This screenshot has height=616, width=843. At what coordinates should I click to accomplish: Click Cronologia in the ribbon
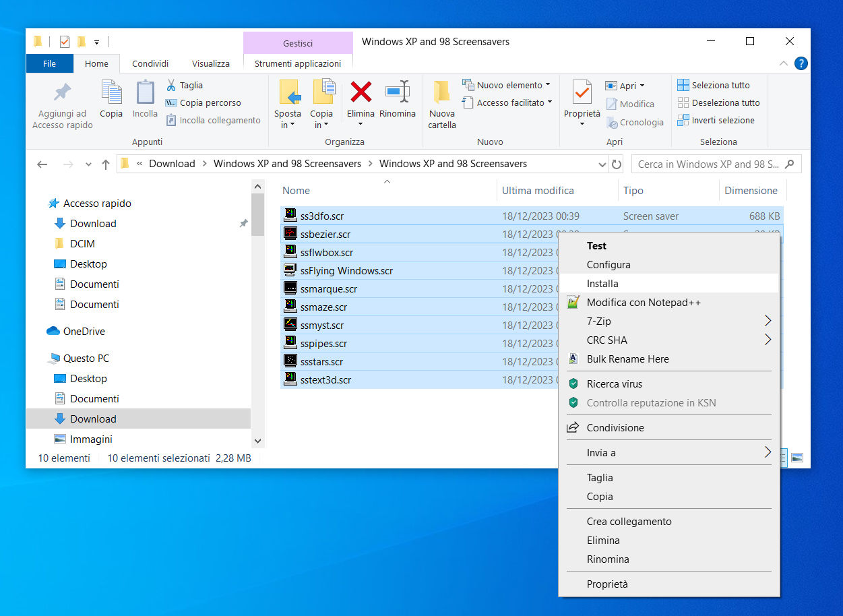click(635, 123)
